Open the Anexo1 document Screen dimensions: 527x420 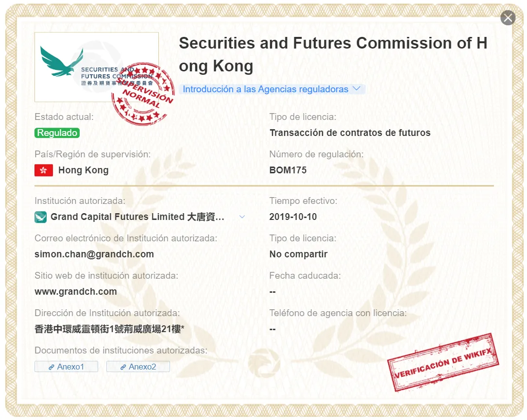coord(66,367)
